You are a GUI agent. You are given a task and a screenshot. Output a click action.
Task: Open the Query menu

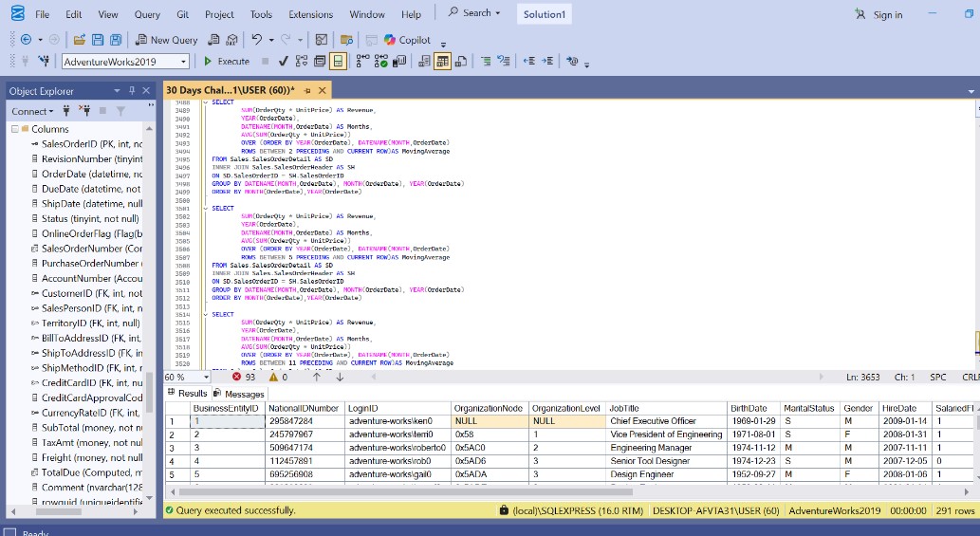point(147,14)
